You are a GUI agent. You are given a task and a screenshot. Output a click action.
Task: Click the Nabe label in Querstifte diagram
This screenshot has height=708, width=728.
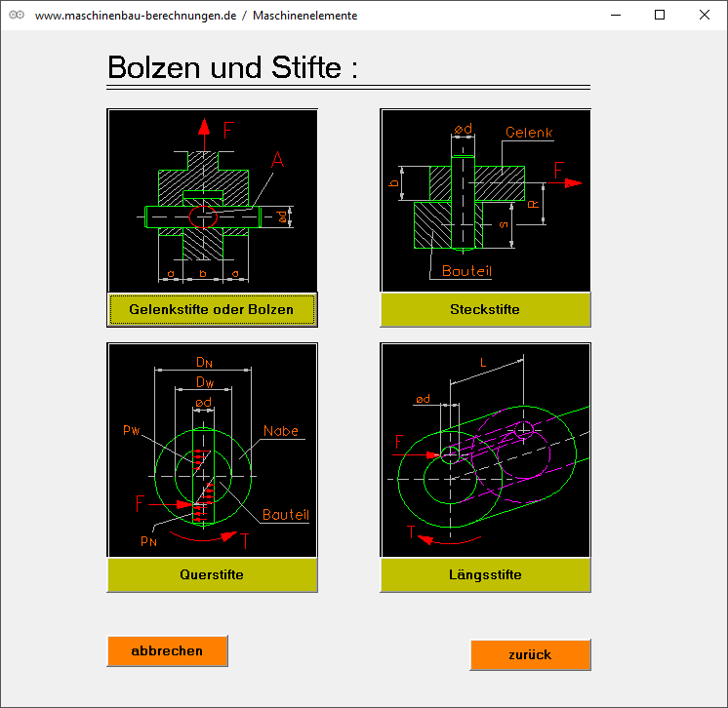(x=281, y=431)
